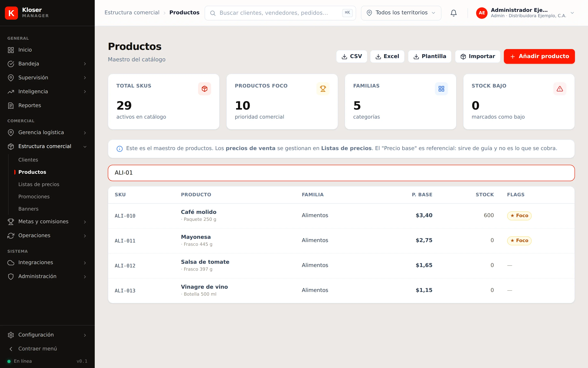Expand Metas y comisiones chevron

[x=85, y=222]
